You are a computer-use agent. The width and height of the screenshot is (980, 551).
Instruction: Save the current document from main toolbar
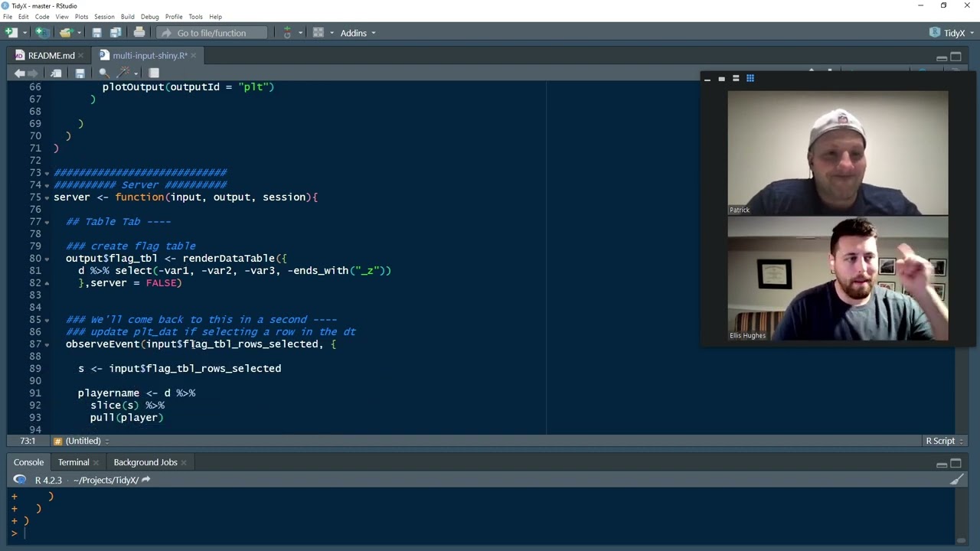pos(96,33)
